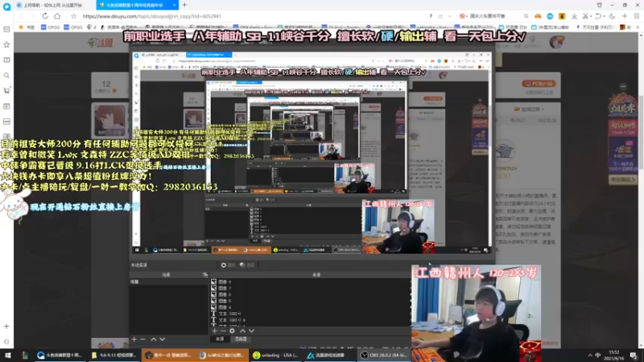The width and height of the screenshot is (644, 362).
Task: Open a new browser tab
Action: (184, 5)
